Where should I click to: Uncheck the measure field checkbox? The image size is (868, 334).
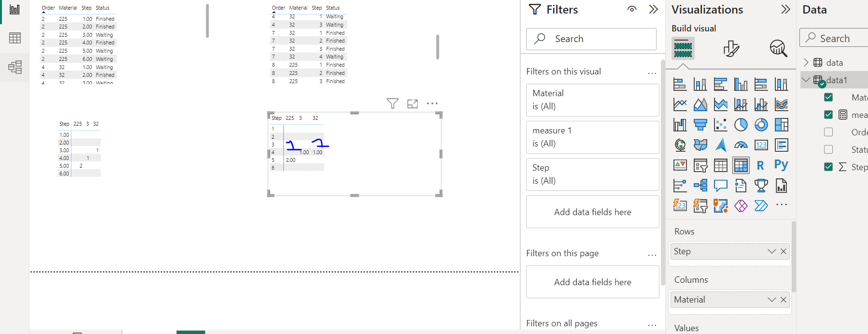828,115
